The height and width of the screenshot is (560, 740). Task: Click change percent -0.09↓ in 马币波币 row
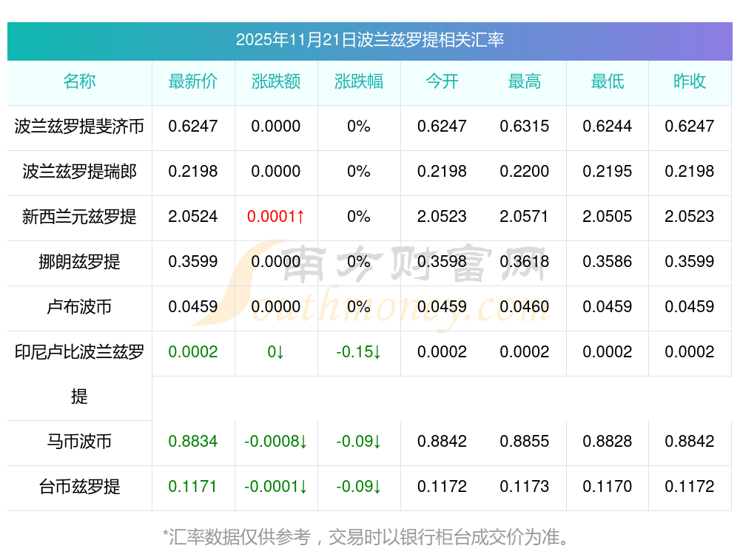pos(359,442)
